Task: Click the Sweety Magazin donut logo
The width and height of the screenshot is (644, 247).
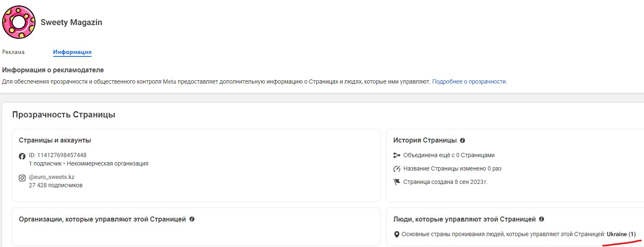Action: click(x=19, y=22)
